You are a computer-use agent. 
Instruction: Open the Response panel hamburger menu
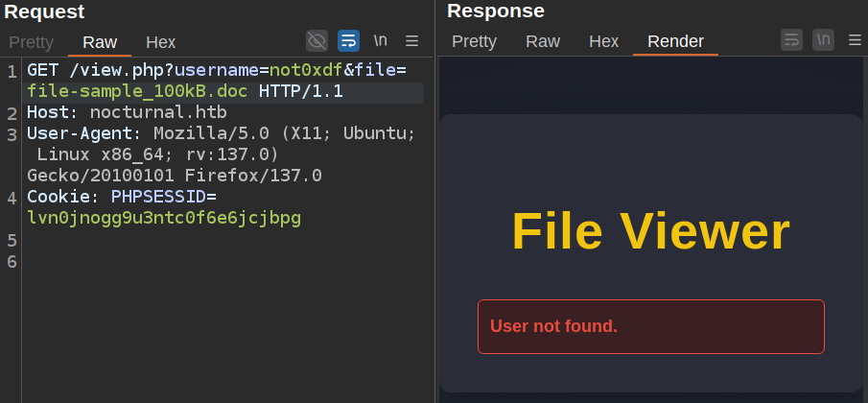pos(854,40)
